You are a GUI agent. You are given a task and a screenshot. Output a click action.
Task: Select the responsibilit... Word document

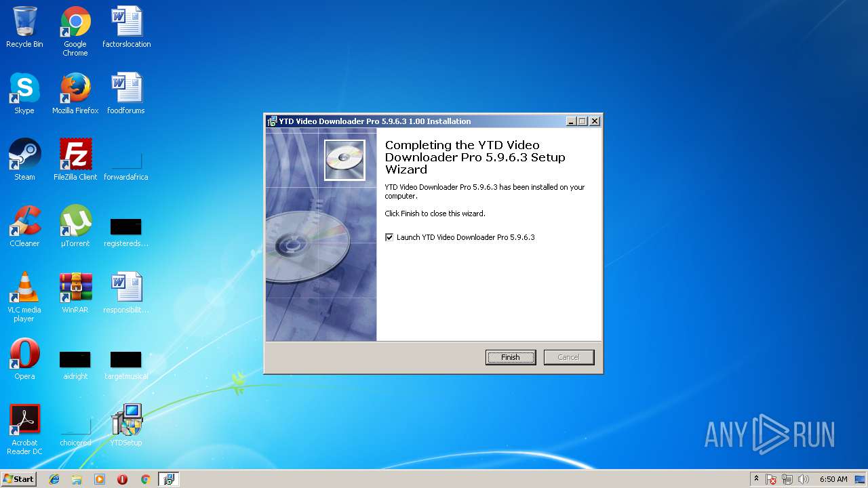pos(126,293)
